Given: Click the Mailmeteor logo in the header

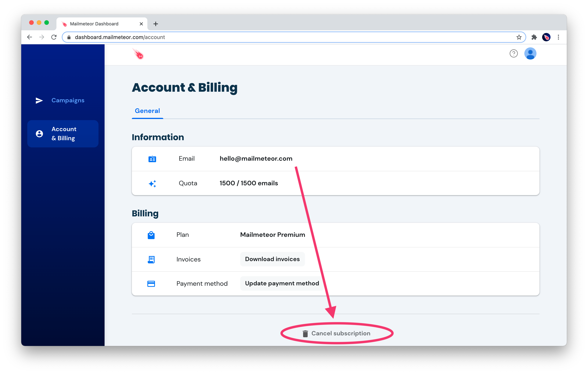Looking at the screenshot, I should pos(138,54).
